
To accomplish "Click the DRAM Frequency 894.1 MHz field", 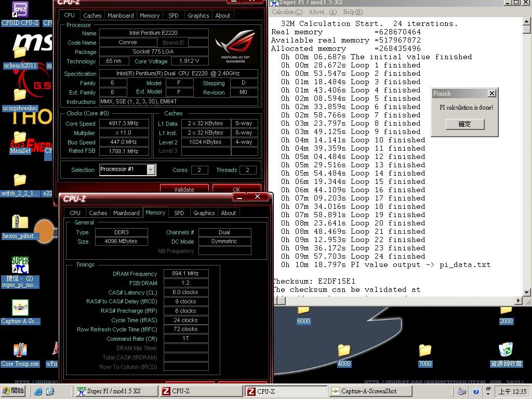I will tap(185, 273).
